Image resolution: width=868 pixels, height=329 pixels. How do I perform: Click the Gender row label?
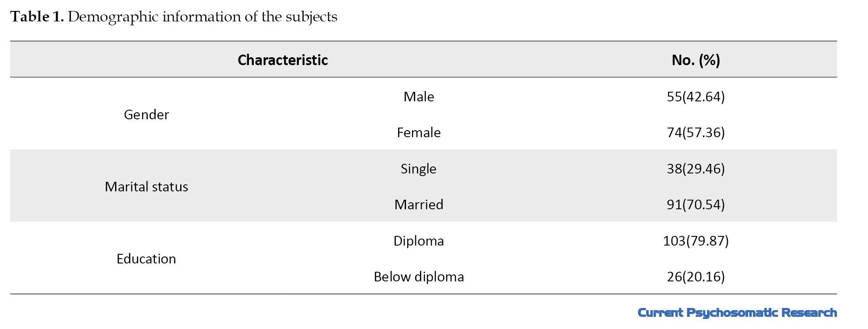tap(146, 114)
